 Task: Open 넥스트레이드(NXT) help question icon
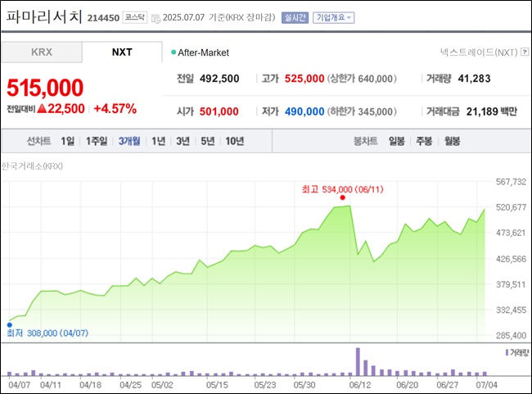525,52
